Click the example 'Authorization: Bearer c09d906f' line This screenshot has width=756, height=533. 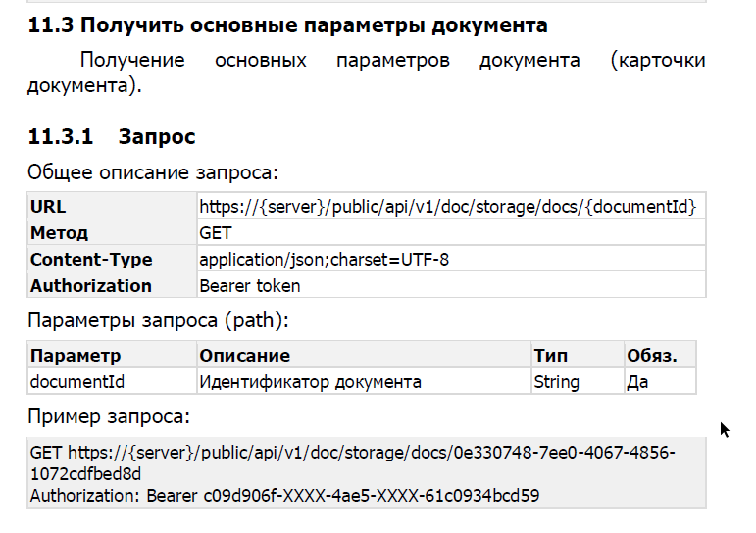click(x=284, y=495)
